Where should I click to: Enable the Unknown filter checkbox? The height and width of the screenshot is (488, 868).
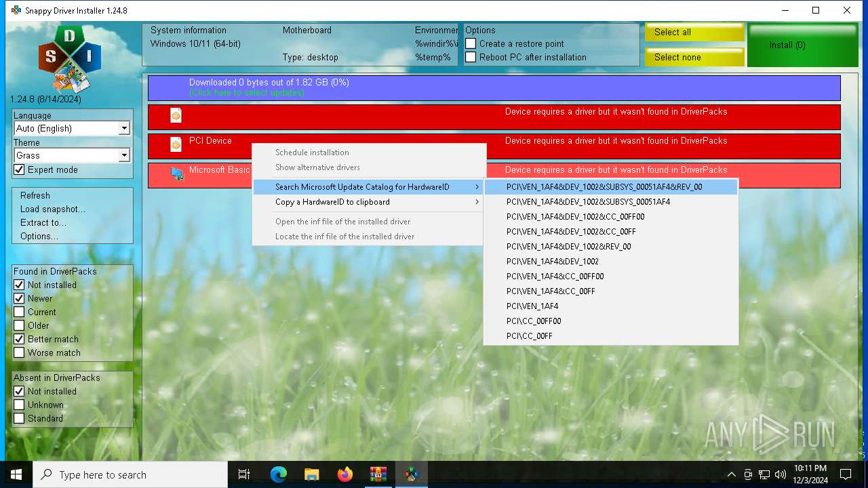coord(19,405)
